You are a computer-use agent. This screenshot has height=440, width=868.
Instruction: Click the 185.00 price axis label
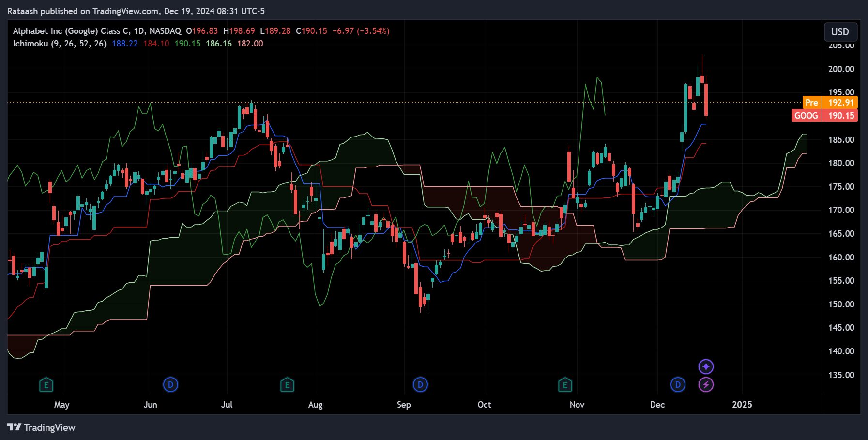click(841, 140)
